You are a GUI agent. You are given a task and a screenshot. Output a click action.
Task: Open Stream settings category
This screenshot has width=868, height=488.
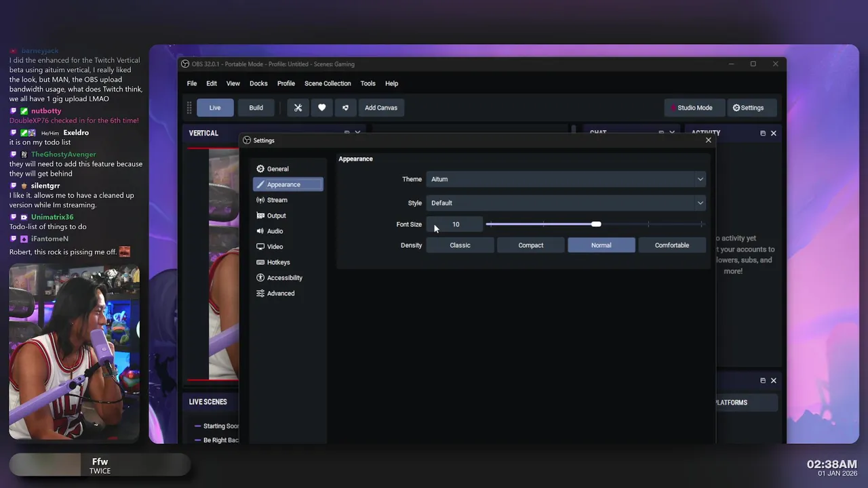coord(288,200)
